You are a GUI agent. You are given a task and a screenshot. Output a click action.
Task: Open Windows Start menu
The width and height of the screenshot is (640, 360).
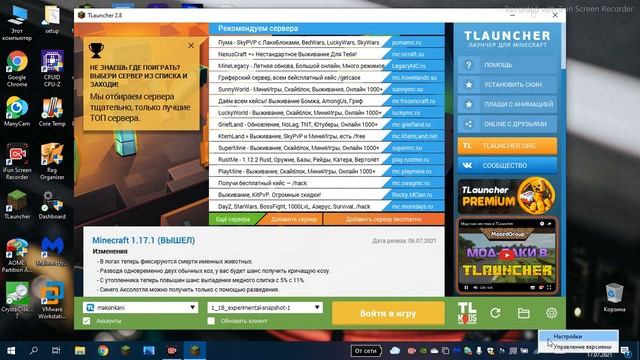11,350
